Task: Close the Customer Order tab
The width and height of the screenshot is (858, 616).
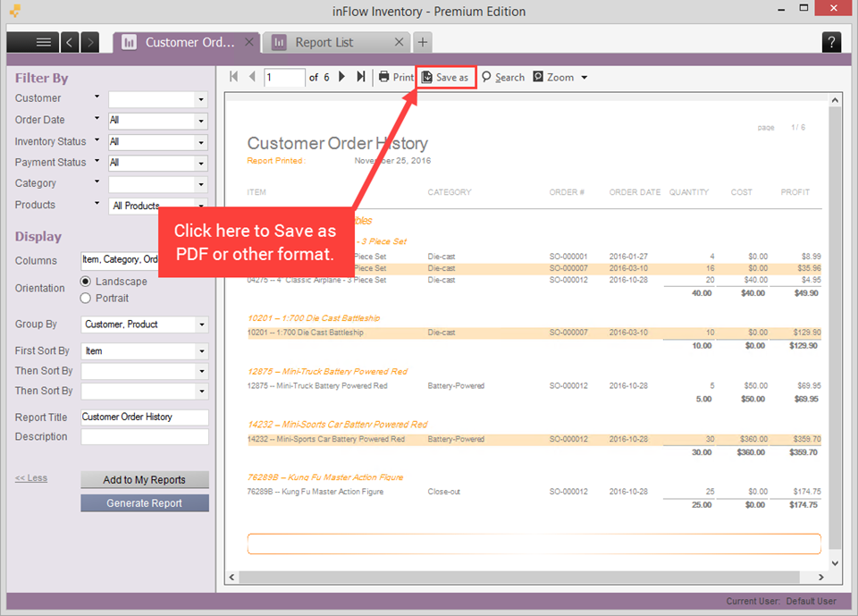Action: (249, 42)
